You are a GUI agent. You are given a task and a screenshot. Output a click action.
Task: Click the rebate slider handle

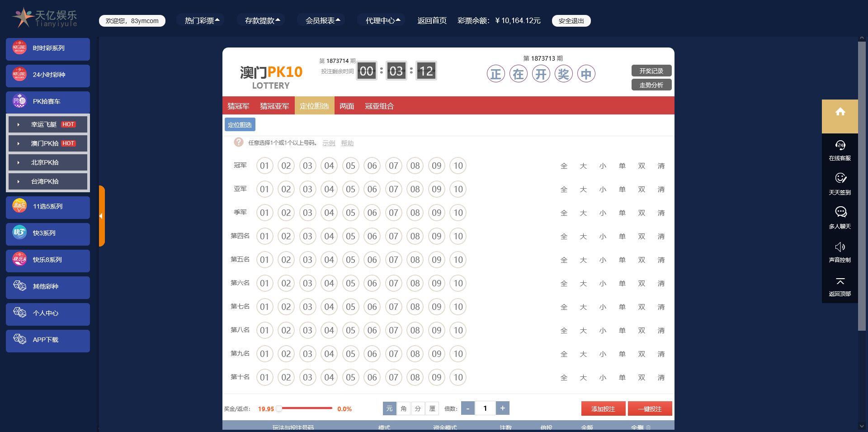[279, 408]
